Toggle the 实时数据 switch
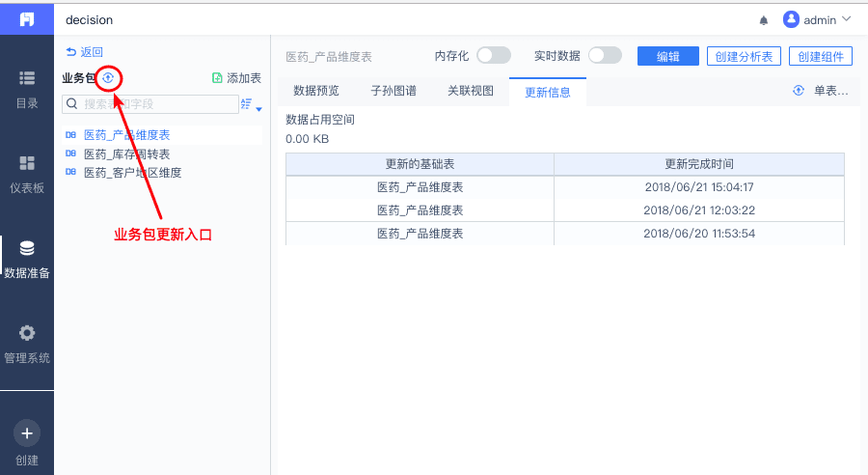Screen dimensions: 868x475 click(x=605, y=56)
